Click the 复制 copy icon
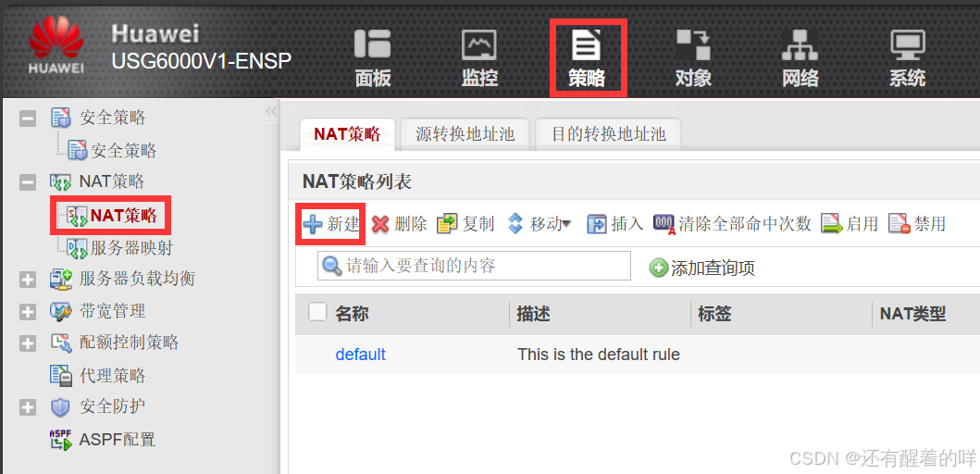The image size is (980, 474). point(447,224)
